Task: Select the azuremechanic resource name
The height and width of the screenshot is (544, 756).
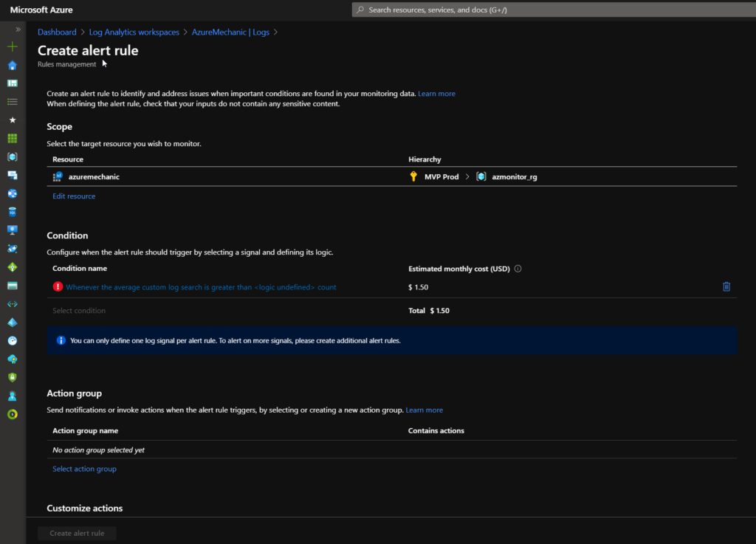Action: tap(94, 177)
